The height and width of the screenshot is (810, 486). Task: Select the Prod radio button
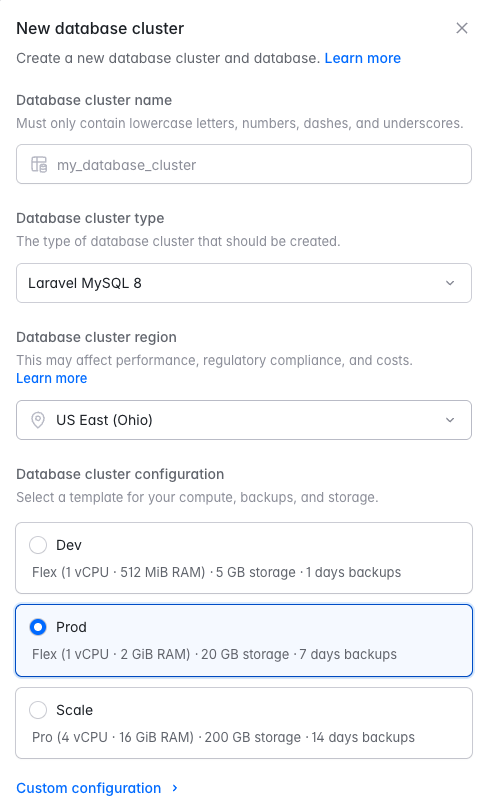[x=38, y=627]
